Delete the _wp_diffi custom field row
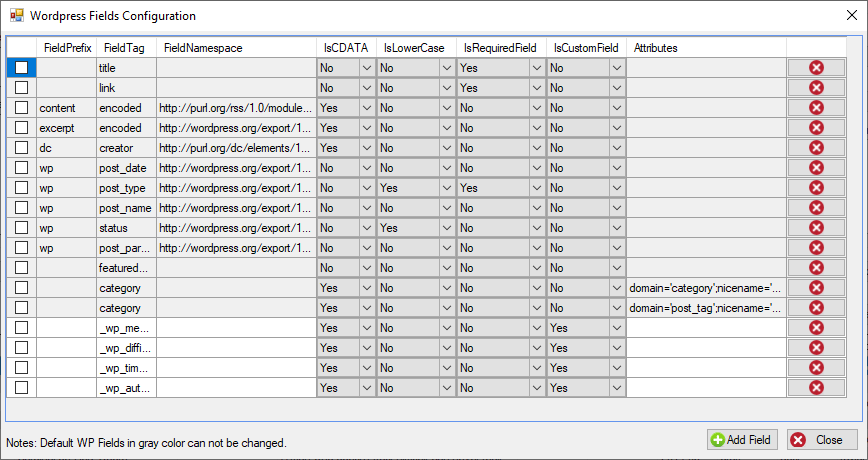Image resolution: width=868 pixels, height=460 pixels. pos(817,348)
